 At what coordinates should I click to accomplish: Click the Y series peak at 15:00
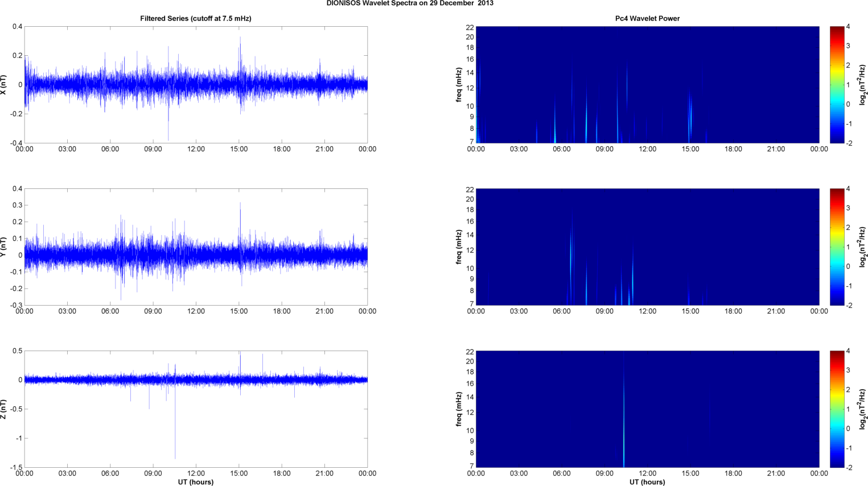[240, 216]
